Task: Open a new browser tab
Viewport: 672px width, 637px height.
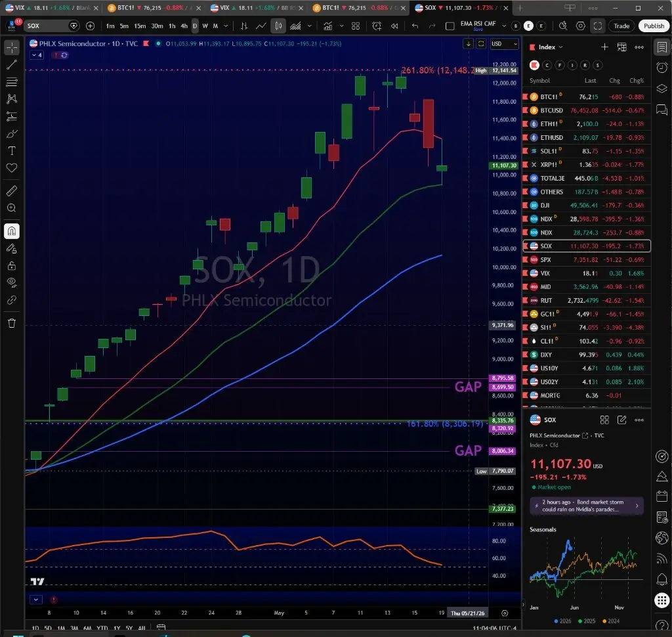Action: click(520, 8)
